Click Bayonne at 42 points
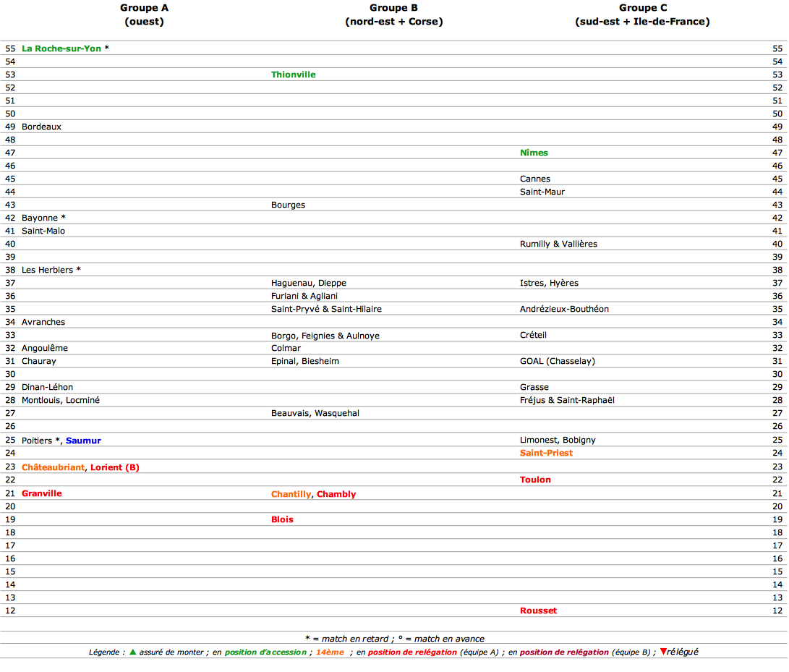The image size is (789, 672). point(40,218)
